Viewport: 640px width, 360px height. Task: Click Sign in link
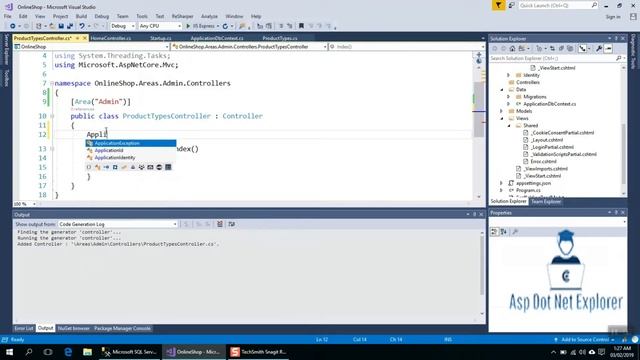pyautogui.click(x=613, y=17)
